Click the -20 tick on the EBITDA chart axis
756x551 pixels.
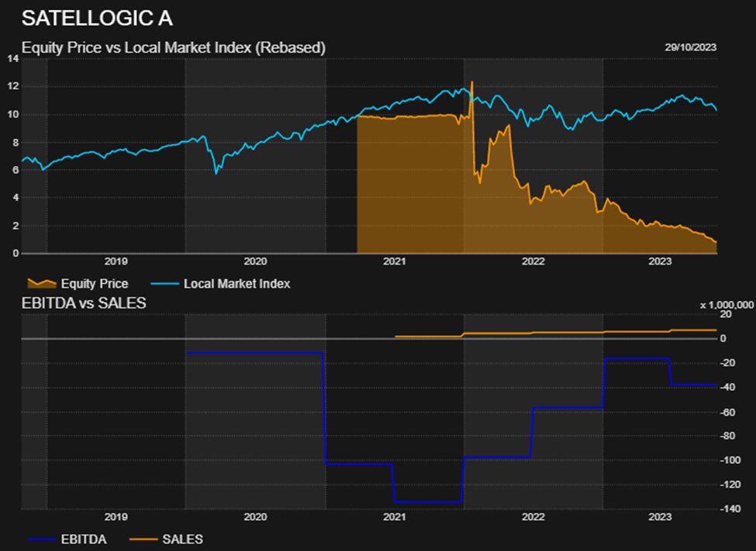click(x=727, y=363)
